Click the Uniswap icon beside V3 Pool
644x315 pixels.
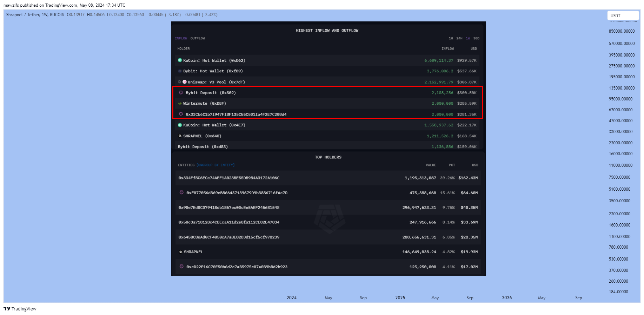(185, 82)
